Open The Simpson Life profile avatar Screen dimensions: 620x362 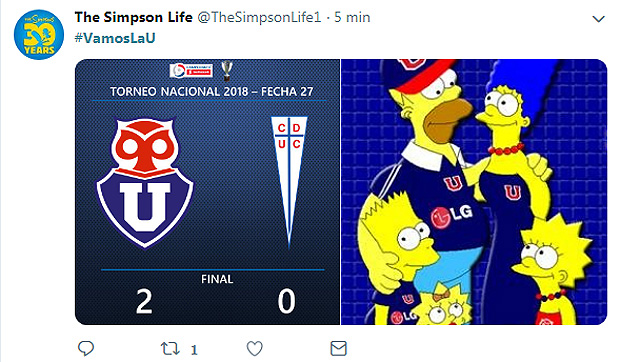pos(39,35)
